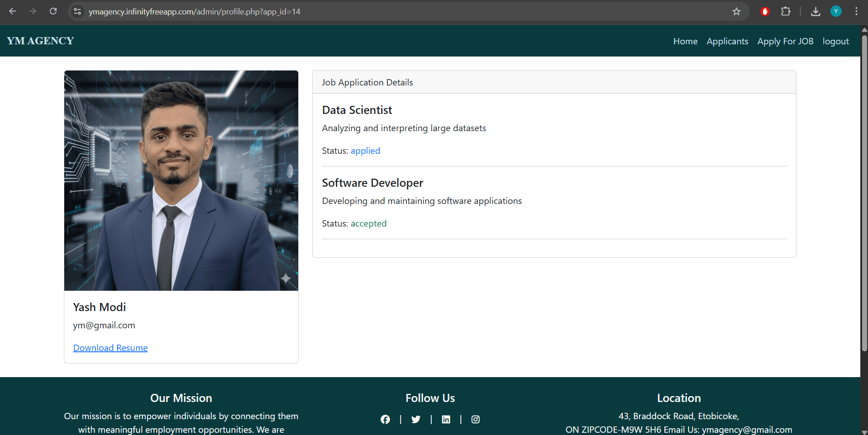Click logout in the navbar

pyautogui.click(x=835, y=41)
